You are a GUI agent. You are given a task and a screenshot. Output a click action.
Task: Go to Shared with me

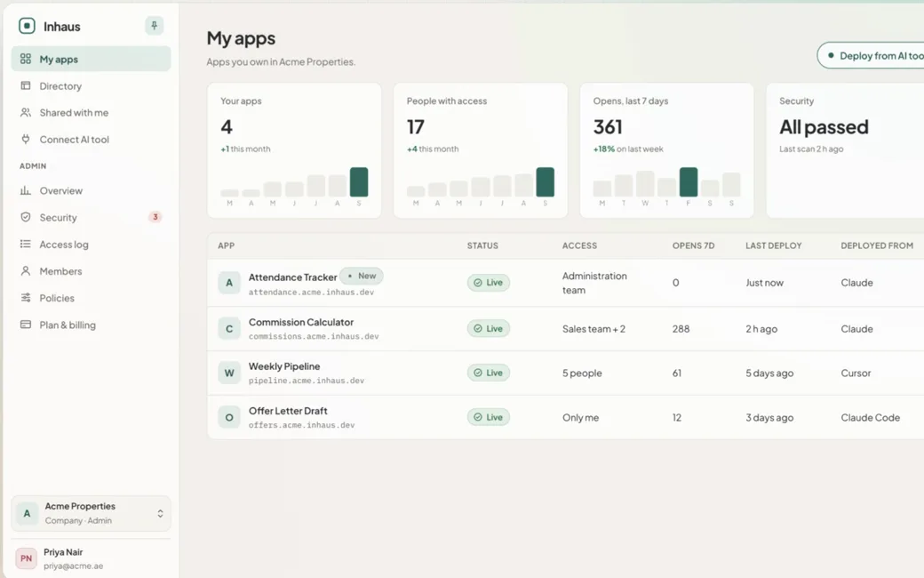pos(91,112)
